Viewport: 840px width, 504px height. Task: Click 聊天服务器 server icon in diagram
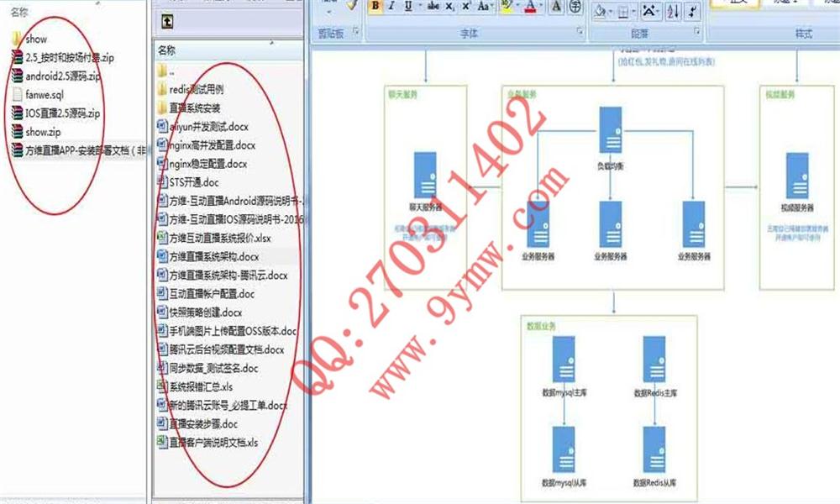425,176
